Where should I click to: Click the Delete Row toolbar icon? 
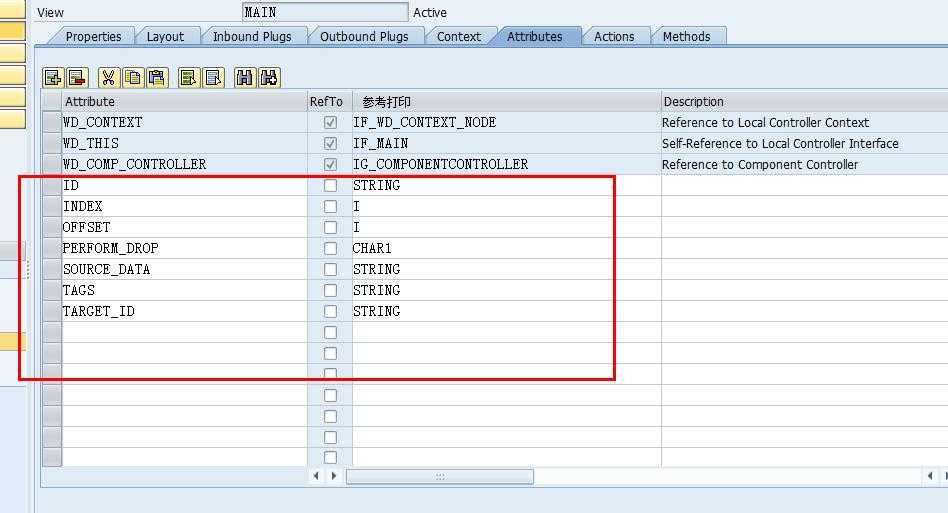[77, 77]
